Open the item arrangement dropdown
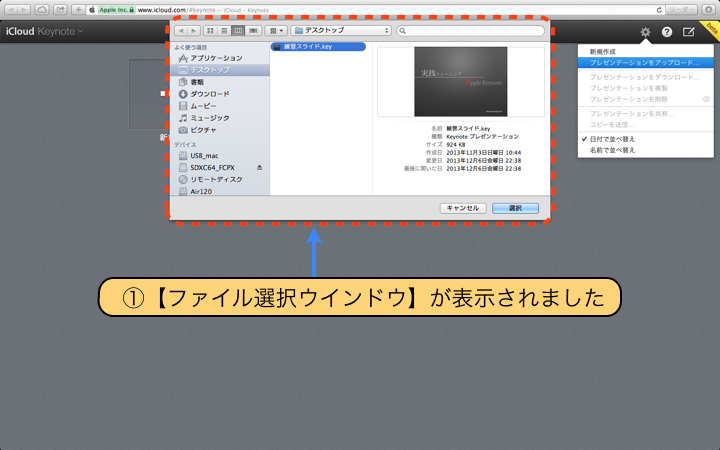 click(276, 30)
